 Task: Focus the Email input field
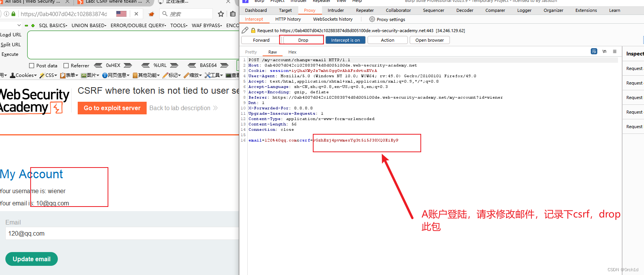coord(122,233)
